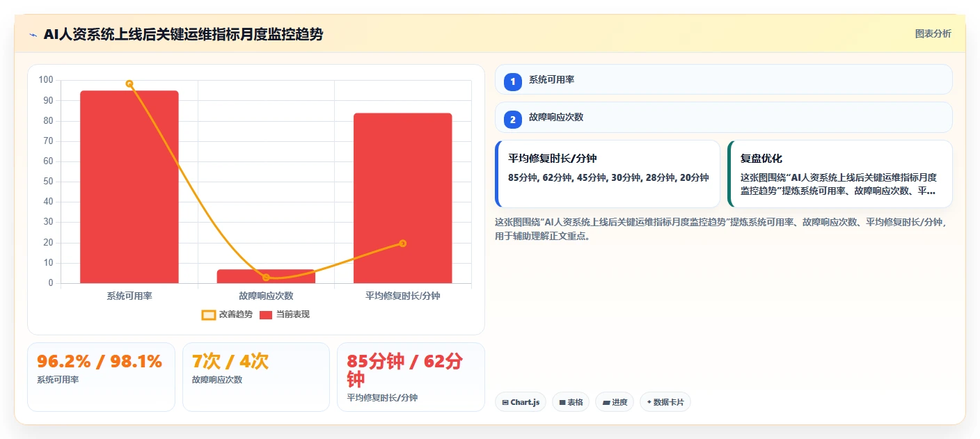Click the trend line point on the 平均修复时长 bar
This screenshot has height=439, width=980.
[403, 243]
